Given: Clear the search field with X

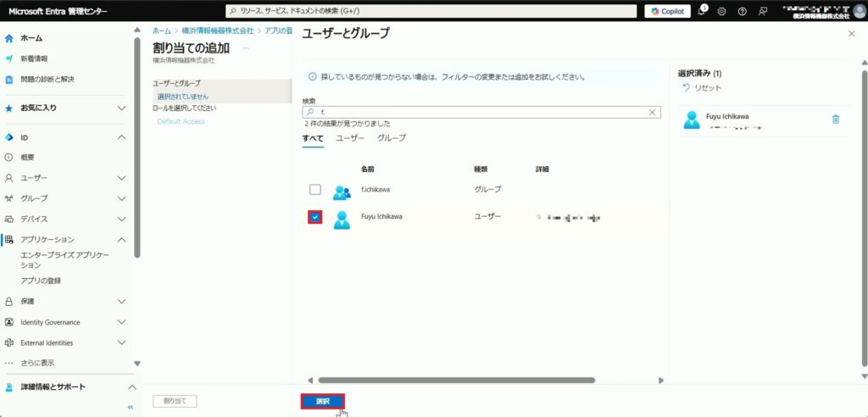Looking at the screenshot, I should 652,112.
